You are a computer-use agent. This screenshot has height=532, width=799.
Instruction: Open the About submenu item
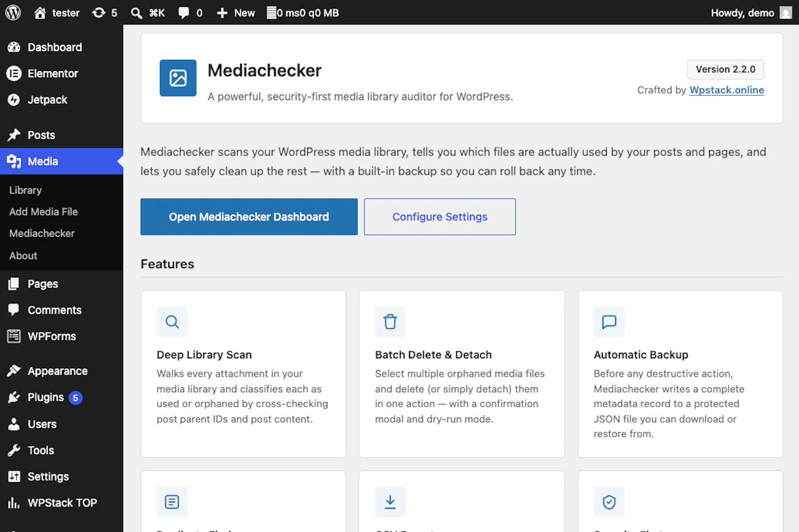(23, 256)
